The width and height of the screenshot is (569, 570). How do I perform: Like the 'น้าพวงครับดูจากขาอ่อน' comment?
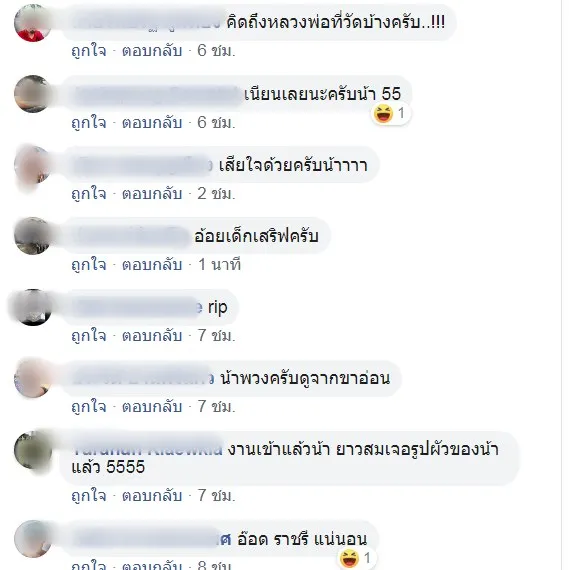89,406
